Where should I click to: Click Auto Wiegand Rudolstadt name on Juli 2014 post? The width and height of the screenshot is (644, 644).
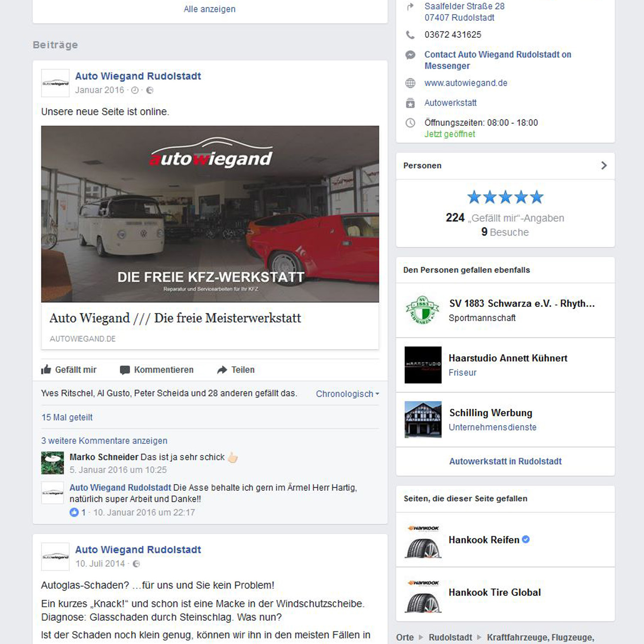(138, 550)
